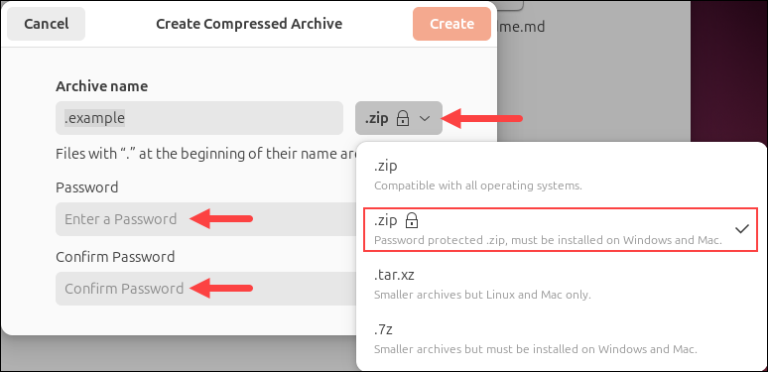Expand the format chevron next to the lock

(x=425, y=118)
